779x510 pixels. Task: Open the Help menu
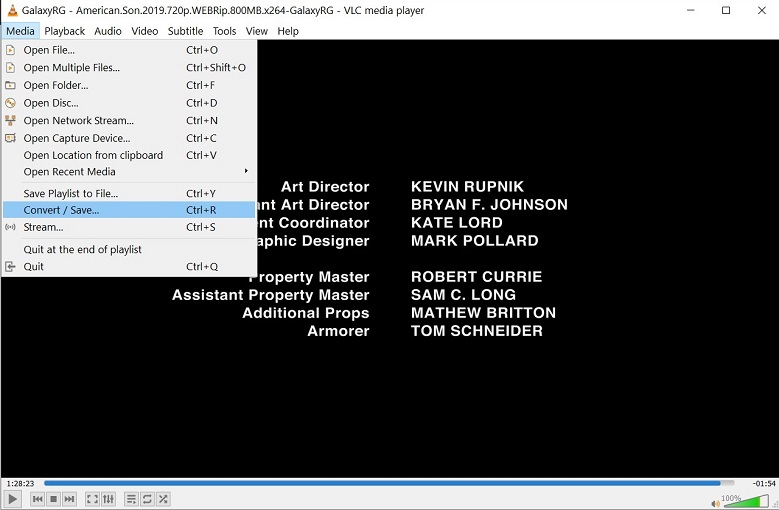pyautogui.click(x=288, y=31)
